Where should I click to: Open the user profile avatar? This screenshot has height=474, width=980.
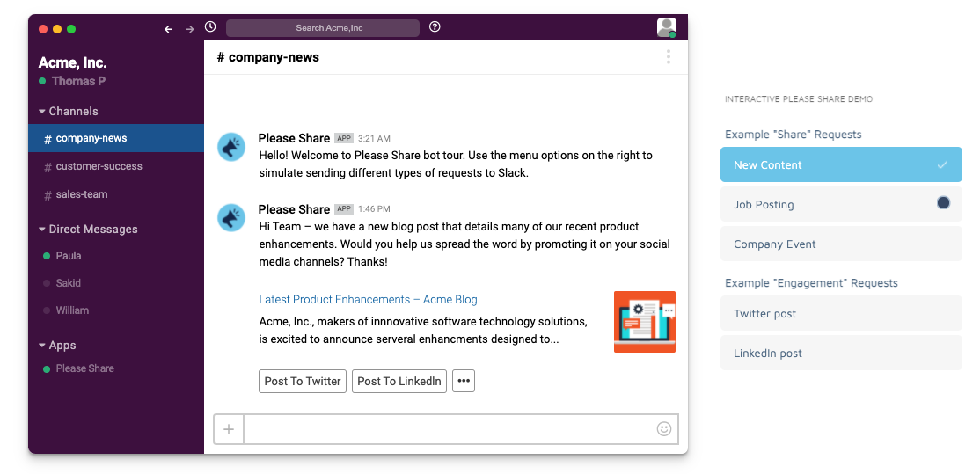[x=666, y=27]
